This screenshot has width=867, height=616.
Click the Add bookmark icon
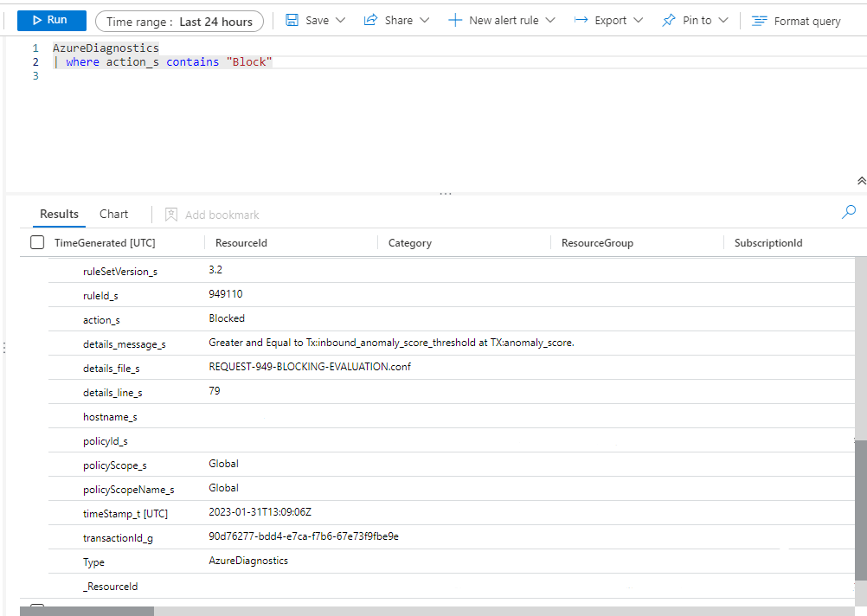pyautogui.click(x=171, y=215)
